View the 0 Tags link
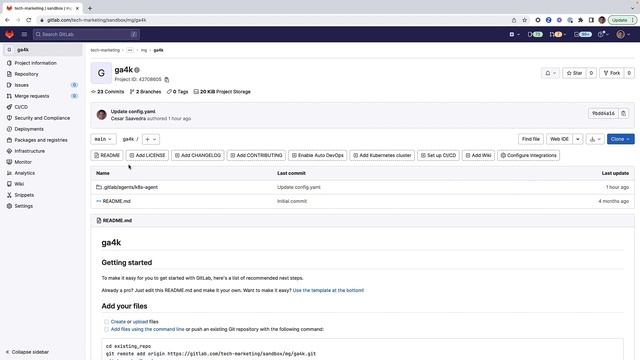The width and height of the screenshot is (640, 360). [x=178, y=92]
